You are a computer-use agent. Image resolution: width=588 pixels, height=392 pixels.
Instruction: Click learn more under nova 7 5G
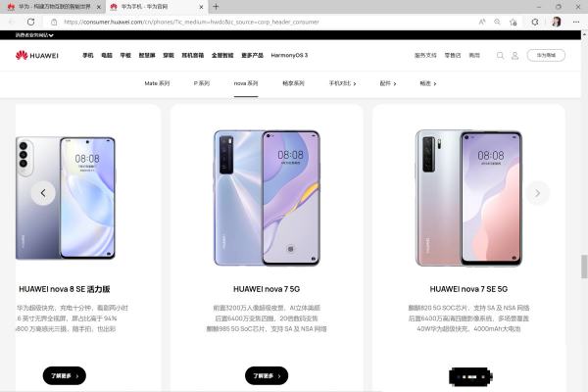click(x=267, y=375)
